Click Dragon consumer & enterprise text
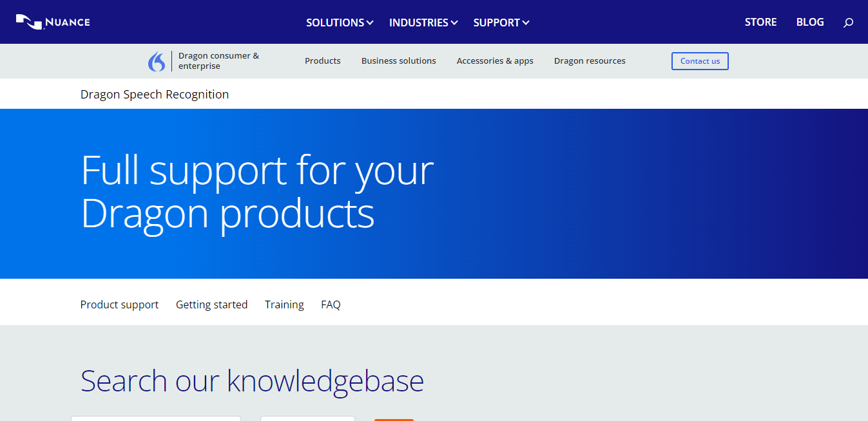Screen dimensions: 868x421 (x=218, y=61)
